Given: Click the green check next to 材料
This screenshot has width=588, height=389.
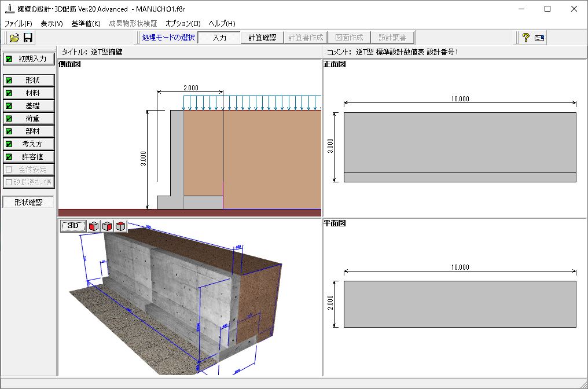Looking at the screenshot, I should pos(9,93).
